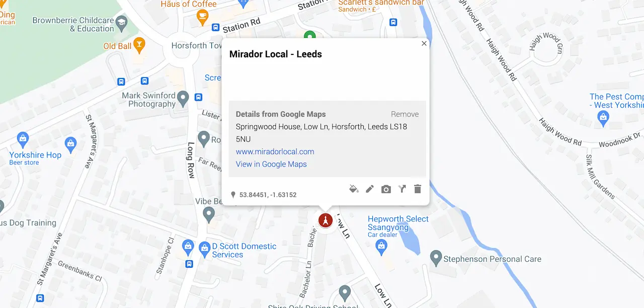Delete the feature with trash icon

(x=417, y=189)
